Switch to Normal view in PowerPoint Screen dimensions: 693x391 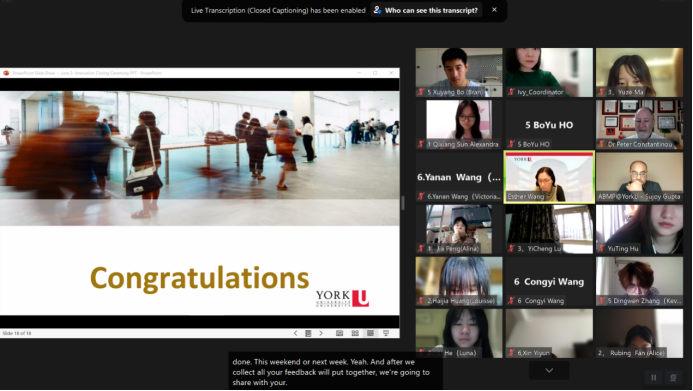point(339,333)
